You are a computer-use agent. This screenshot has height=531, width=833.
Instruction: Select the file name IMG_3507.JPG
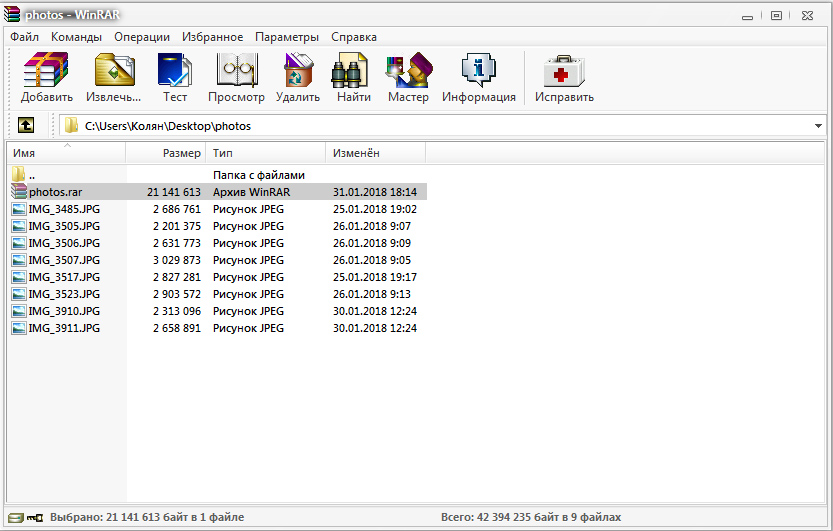point(64,260)
